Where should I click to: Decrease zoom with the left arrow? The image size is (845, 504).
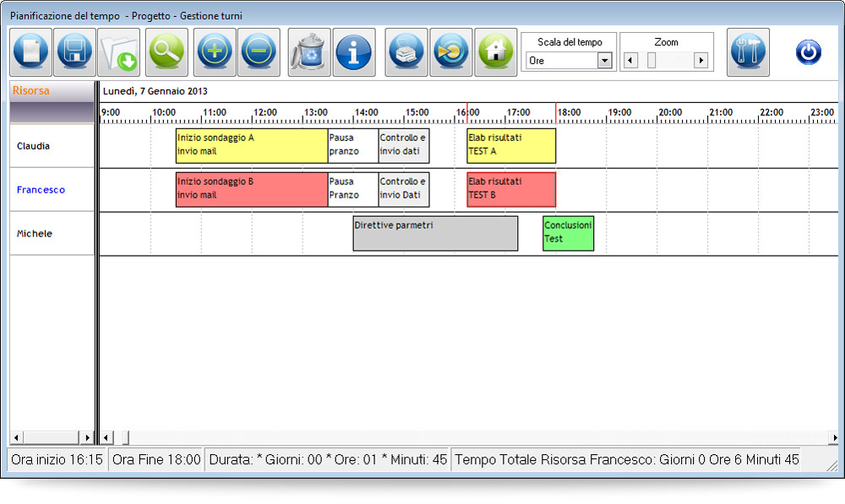pos(630,60)
